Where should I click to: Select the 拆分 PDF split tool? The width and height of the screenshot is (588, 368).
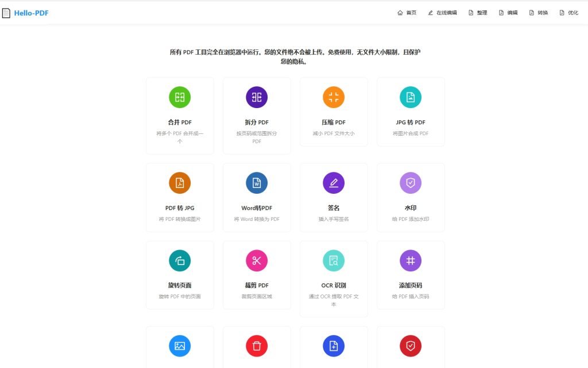(257, 112)
